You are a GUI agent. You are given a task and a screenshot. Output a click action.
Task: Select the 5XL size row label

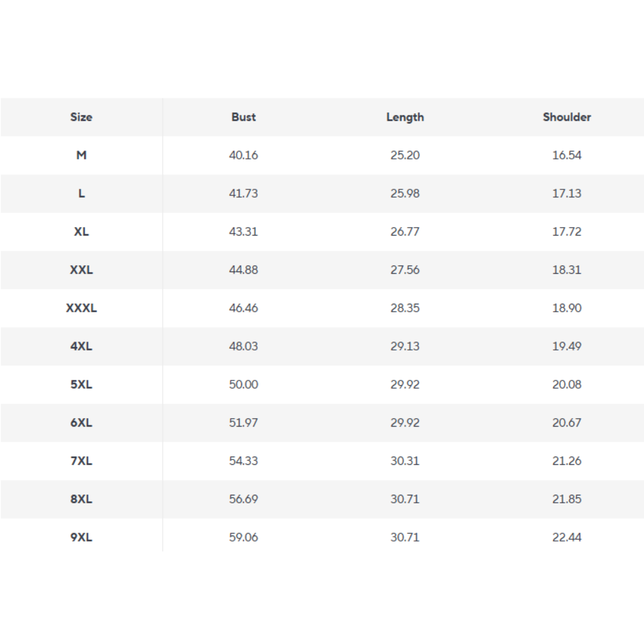pos(81,384)
